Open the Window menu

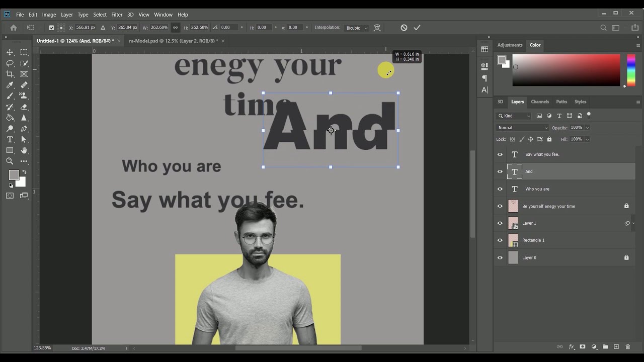pyautogui.click(x=163, y=15)
